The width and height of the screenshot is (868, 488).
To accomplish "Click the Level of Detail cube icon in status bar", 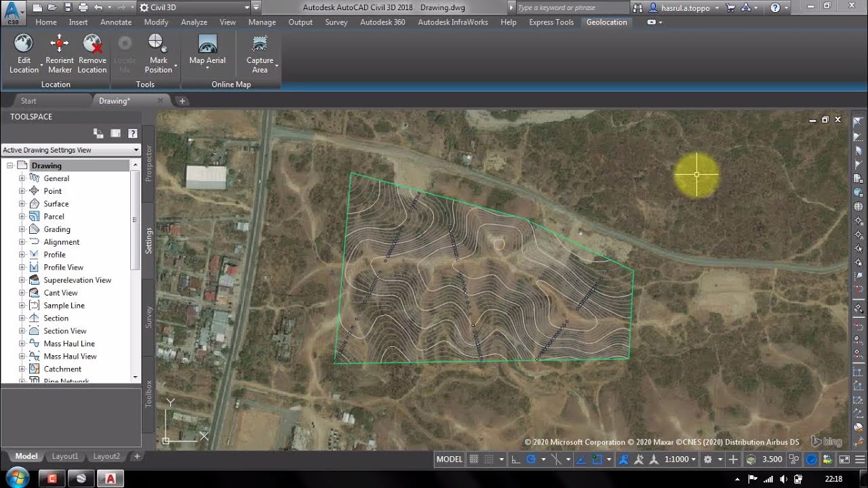I will (x=751, y=459).
